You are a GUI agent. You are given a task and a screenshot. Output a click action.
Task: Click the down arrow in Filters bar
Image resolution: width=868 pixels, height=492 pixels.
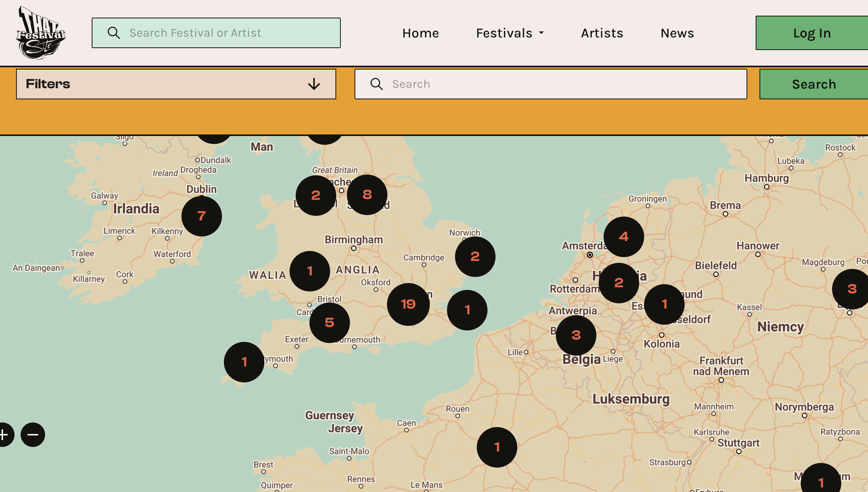click(314, 84)
